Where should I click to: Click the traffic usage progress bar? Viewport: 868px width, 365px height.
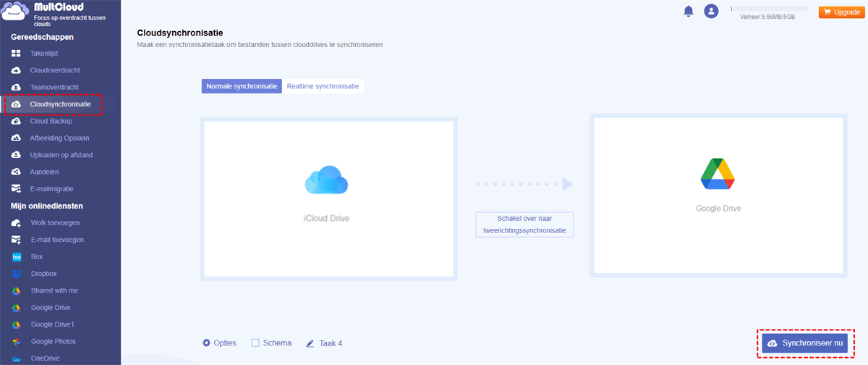pyautogui.click(x=770, y=9)
